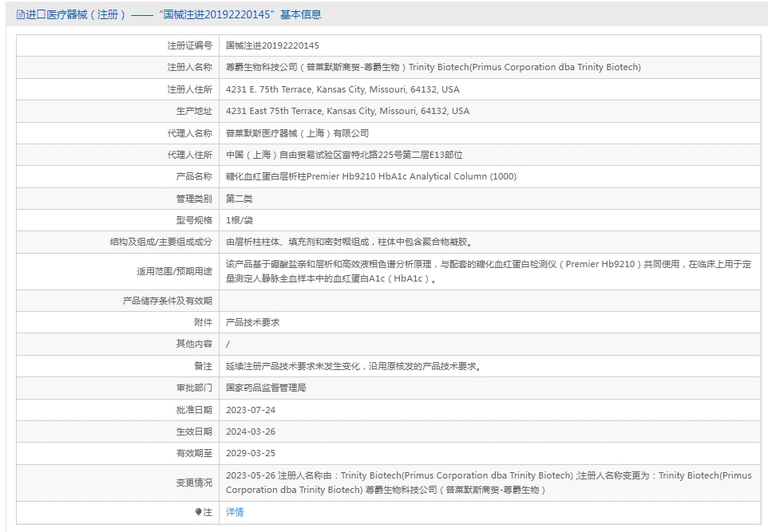Select intended use text starting 该产品基于硼酸盐亲和层析
Image resolution: width=768 pixels, height=532 pixels.
tap(489, 271)
